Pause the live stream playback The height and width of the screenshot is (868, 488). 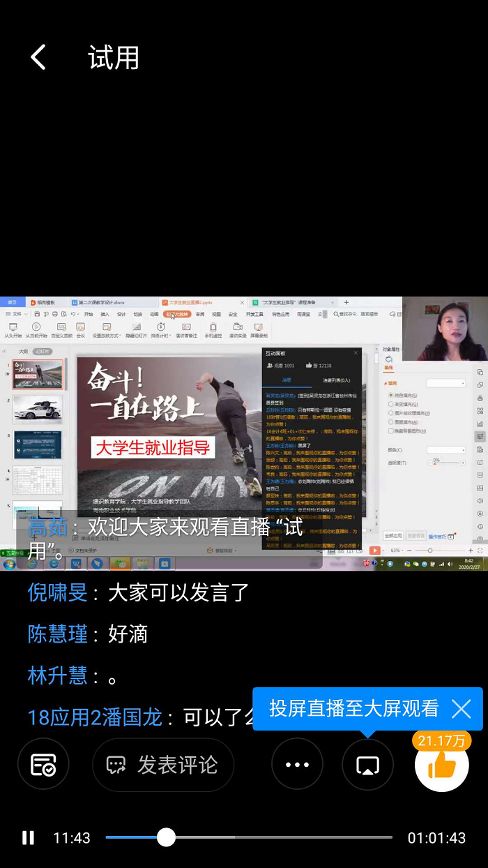pos(28,837)
